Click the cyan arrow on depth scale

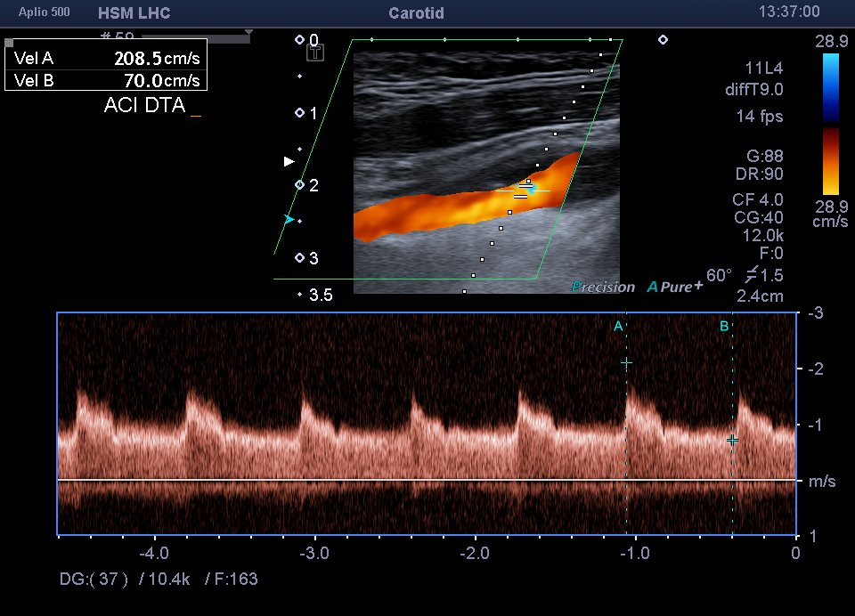click(x=289, y=220)
